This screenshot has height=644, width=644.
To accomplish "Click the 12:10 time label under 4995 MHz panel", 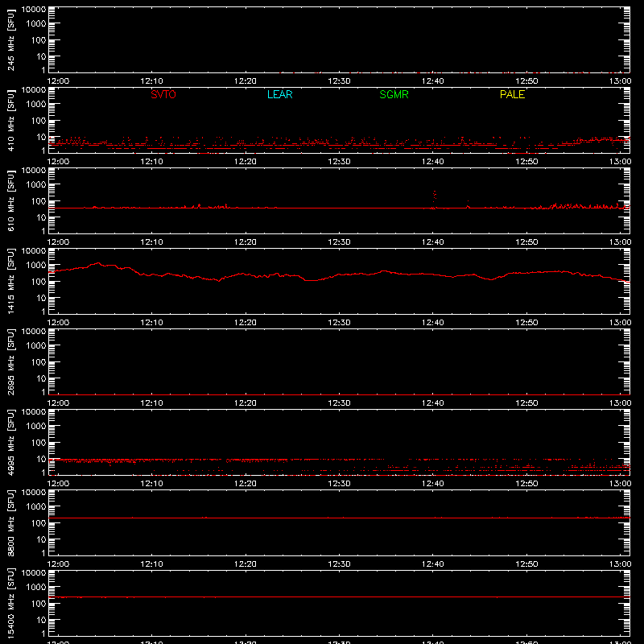I will (x=151, y=484).
